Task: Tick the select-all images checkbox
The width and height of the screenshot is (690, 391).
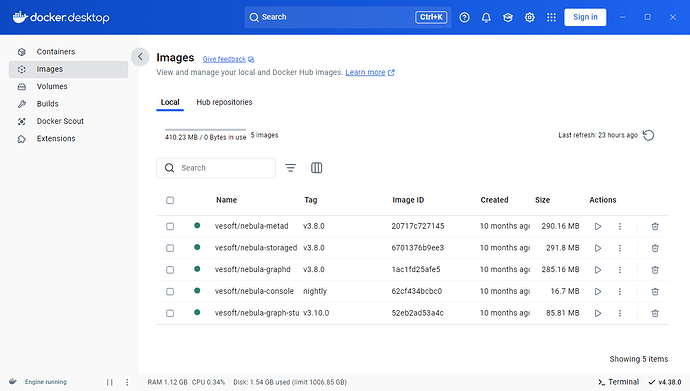Action: [170, 200]
